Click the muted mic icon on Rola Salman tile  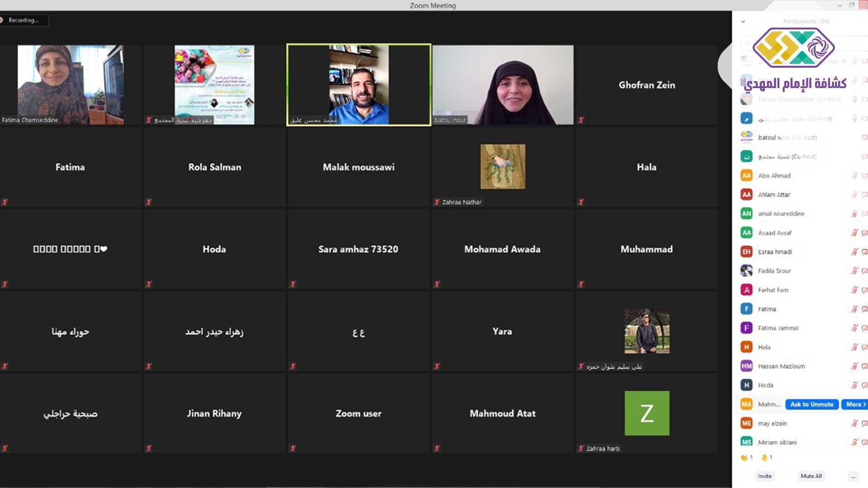click(x=148, y=202)
